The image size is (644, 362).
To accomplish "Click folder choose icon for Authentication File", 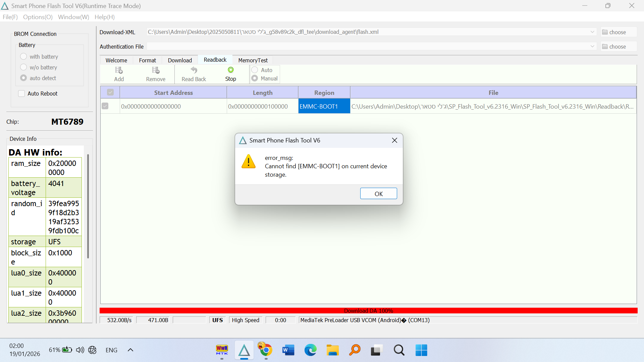I will [605, 47].
